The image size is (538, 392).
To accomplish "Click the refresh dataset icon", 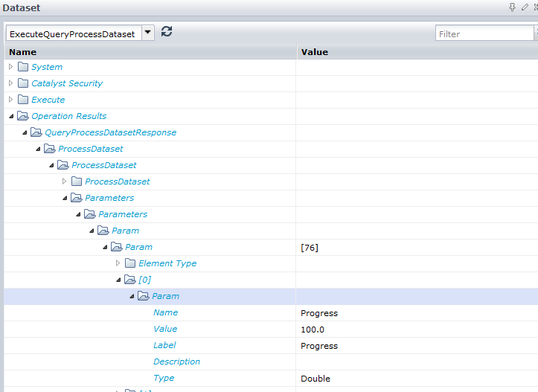I will [x=167, y=31].
